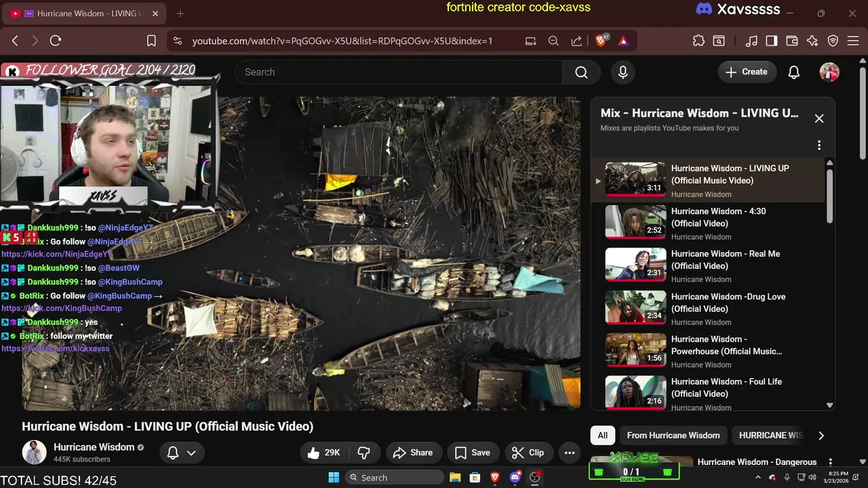Open the Leo AI sparkle icon
The width and height of the screenshot is (868, 488).
tap(812, 41)
